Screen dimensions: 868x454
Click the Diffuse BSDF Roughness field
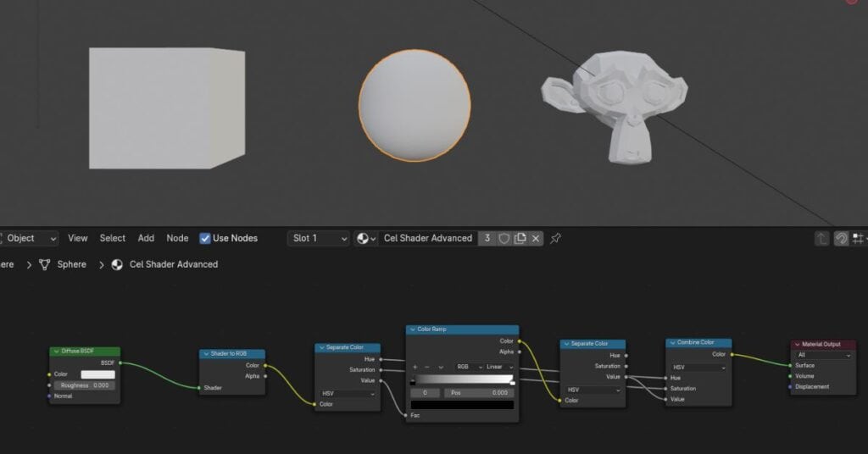85,385
